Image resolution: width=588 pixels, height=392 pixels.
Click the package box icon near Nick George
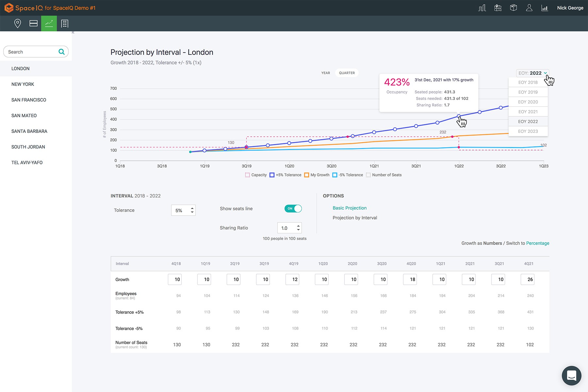pyautogui.click(x=513, y=8)
